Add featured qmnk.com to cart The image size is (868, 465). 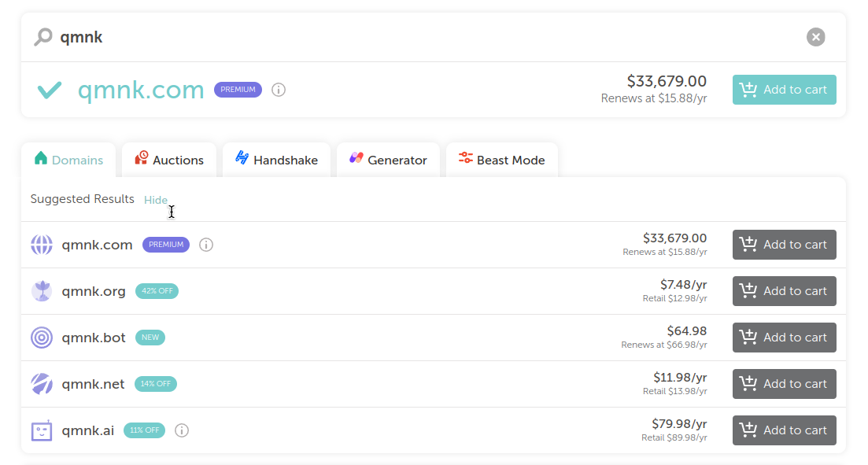point(784,90)
